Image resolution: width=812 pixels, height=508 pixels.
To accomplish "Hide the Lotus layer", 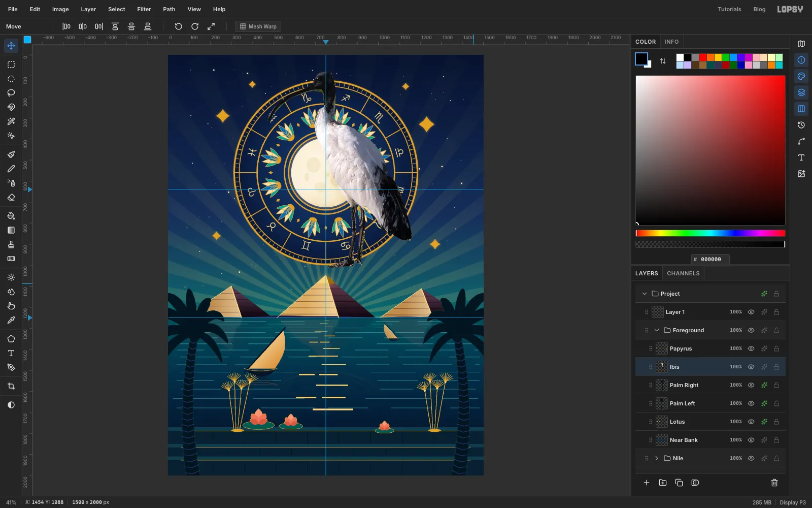I will 751,422.
